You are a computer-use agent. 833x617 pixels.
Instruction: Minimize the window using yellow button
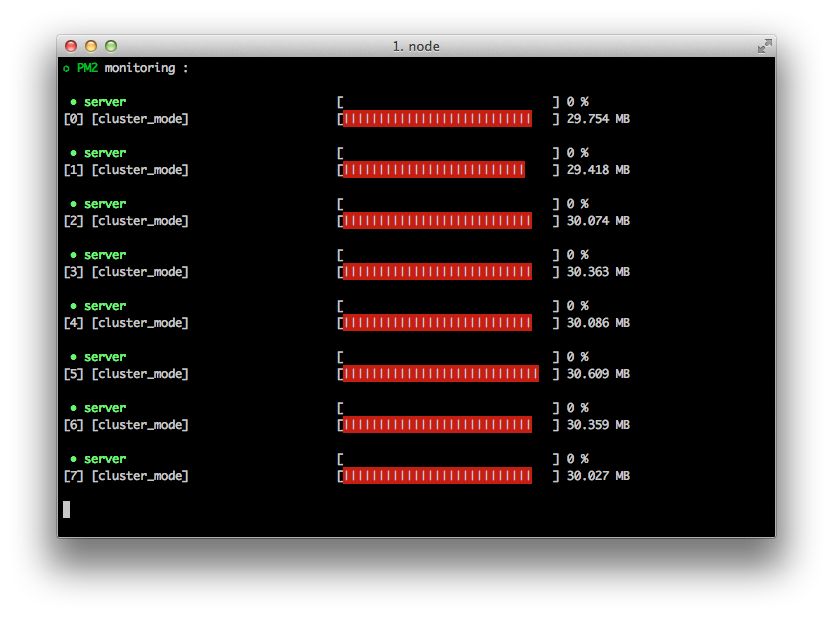pyautogui.click(x=91, y=46)
